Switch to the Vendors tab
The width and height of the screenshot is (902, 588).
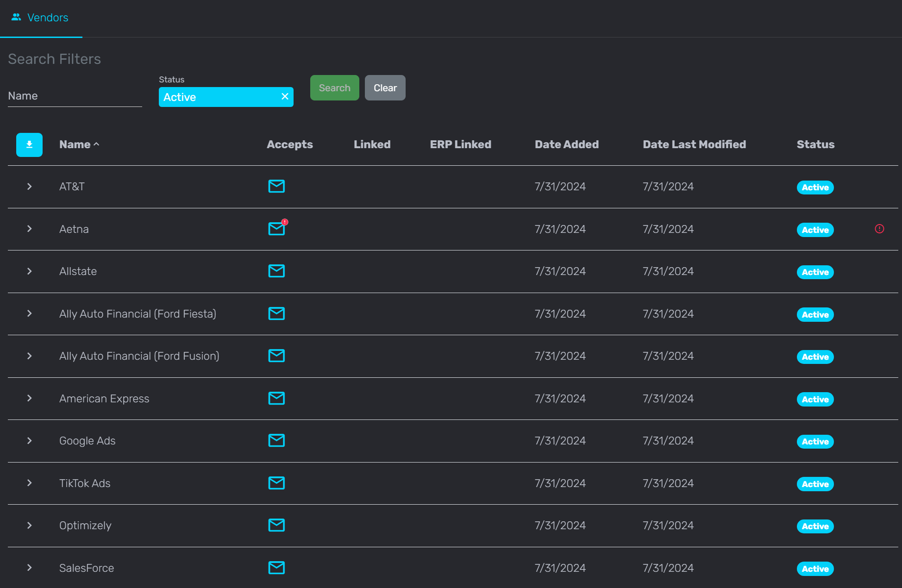(x=47, y=18)
